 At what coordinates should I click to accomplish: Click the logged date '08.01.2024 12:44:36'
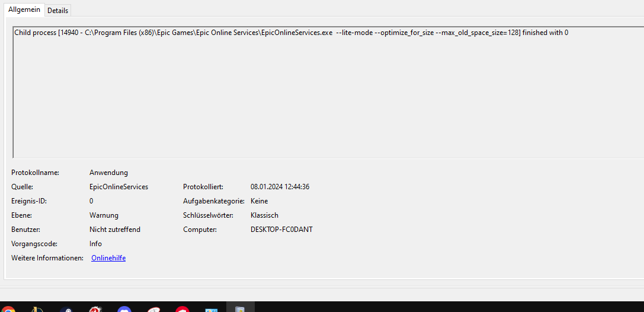click(x=280, y=187)
